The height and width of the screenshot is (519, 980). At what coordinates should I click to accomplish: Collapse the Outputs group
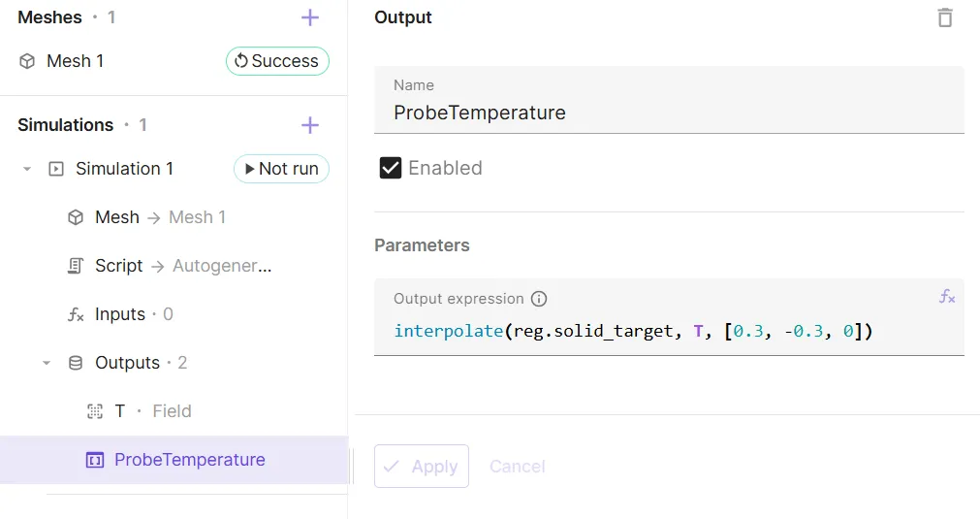pos(47,363)
